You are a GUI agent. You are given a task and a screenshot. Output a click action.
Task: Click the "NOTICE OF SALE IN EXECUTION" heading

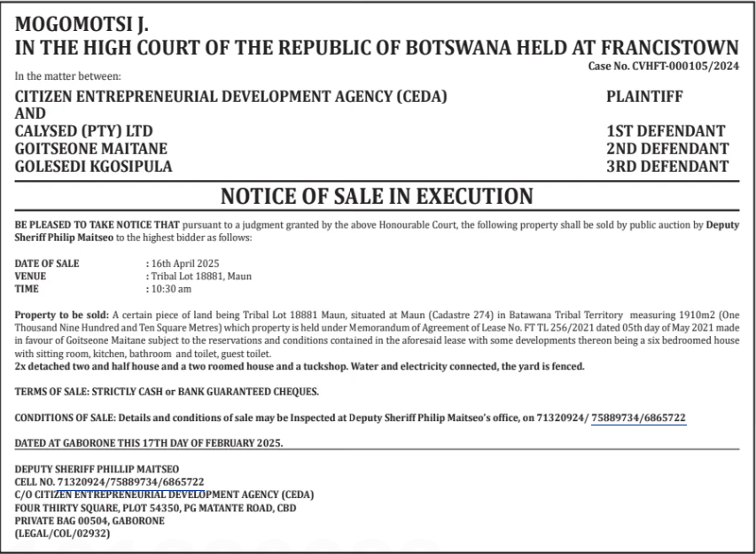click(x=377, y=195)
